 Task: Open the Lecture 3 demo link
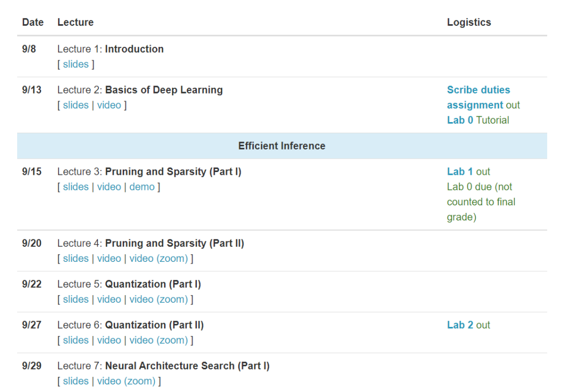tap(142, 187)
